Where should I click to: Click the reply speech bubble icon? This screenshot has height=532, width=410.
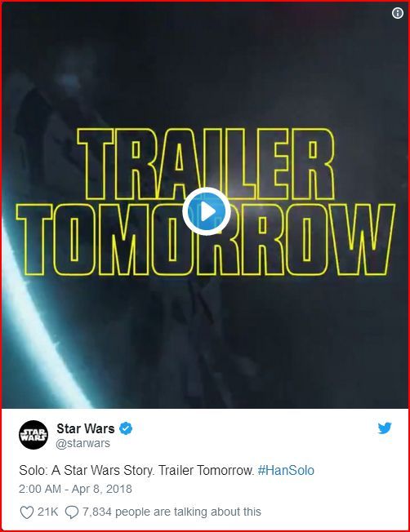[x=71, y=512]
